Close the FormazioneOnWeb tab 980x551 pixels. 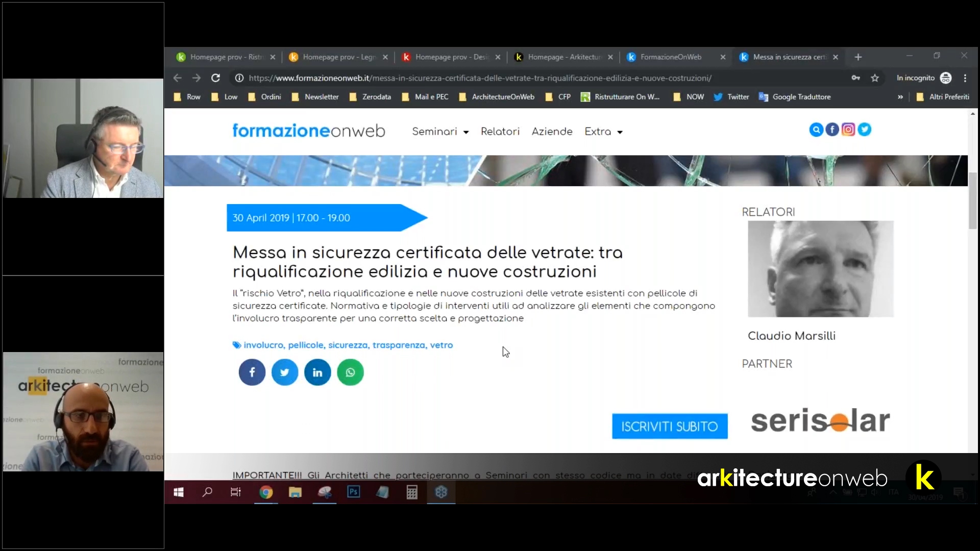[x=723, y=57]
